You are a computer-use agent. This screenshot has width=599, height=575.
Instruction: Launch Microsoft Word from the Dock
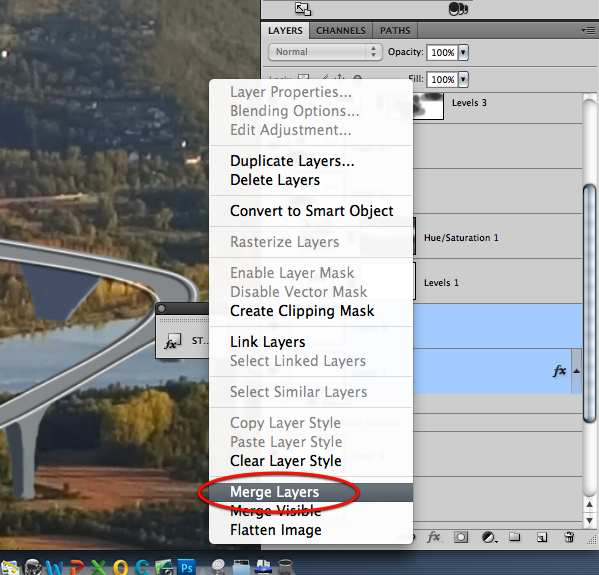[x=55, y=567]
